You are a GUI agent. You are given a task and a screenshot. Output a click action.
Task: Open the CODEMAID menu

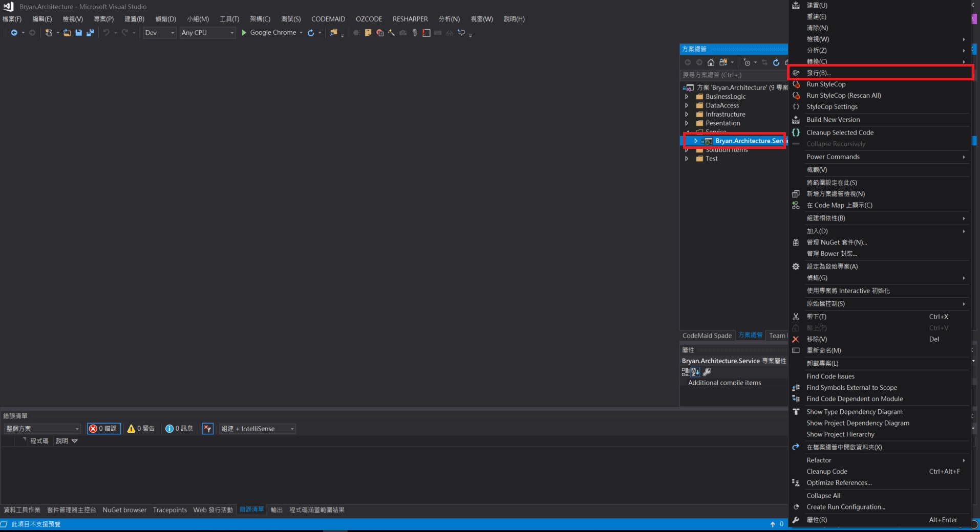328,19
